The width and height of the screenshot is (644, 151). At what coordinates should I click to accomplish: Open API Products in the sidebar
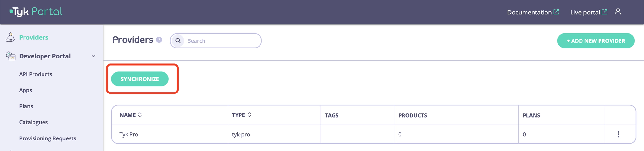coord(35,74)
